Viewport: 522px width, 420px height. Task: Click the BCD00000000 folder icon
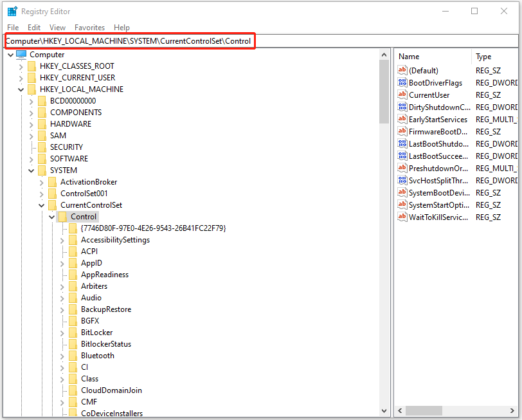coord(42,101)
